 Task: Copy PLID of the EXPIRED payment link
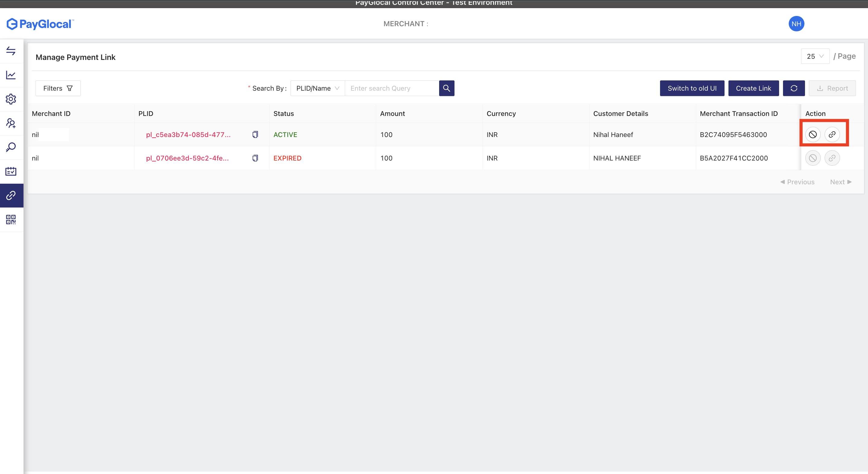255,158
